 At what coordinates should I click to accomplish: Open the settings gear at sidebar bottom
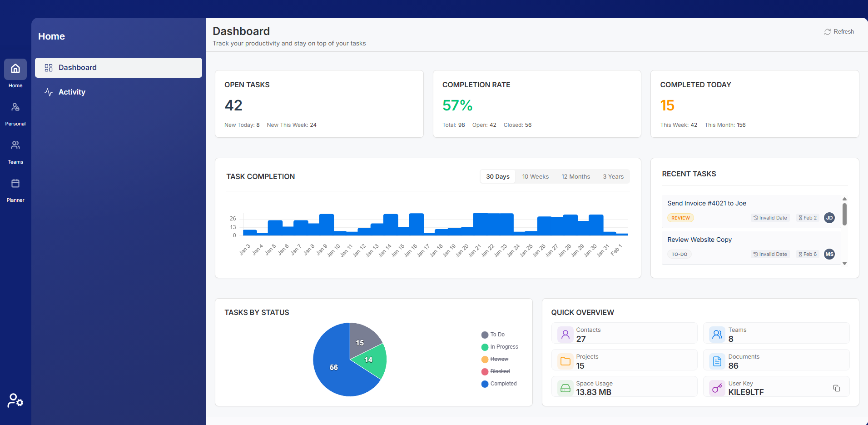[x=15, y=400]
